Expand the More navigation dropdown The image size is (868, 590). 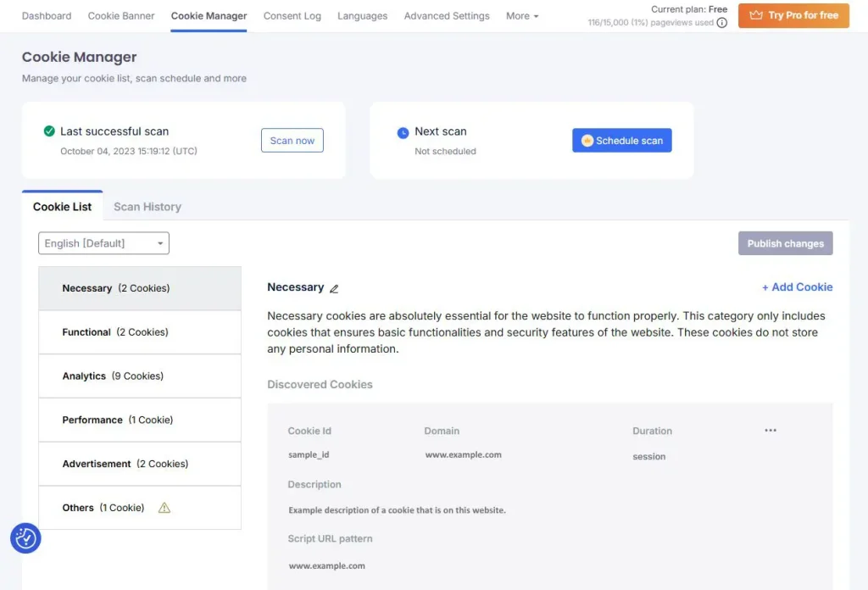point(521,15)
